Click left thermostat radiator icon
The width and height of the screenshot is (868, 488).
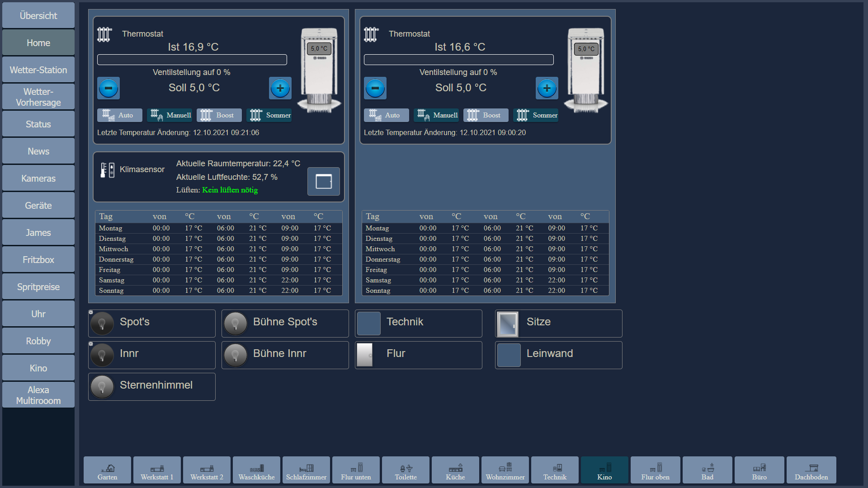(x=104, y=34)
